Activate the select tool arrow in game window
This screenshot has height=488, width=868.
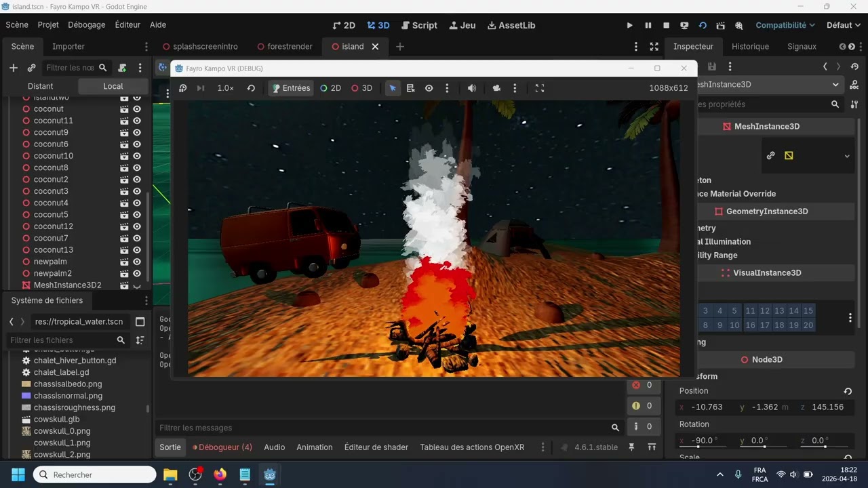point(393,88)
